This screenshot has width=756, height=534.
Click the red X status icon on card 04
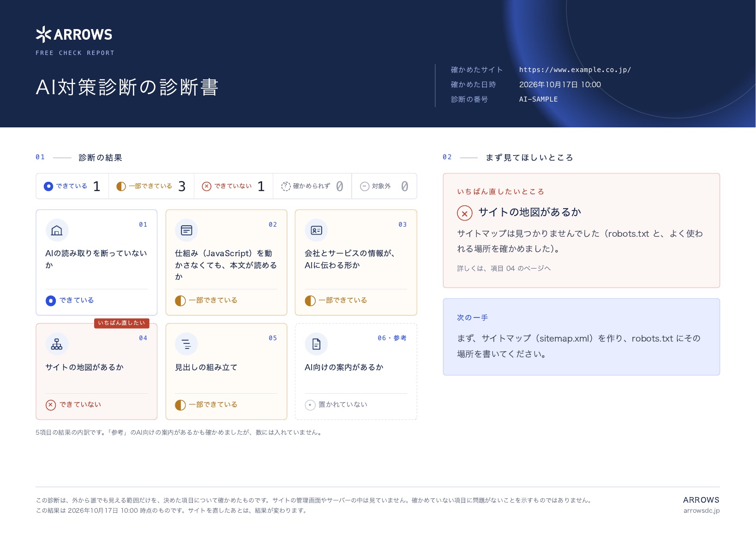click(51, 405)
